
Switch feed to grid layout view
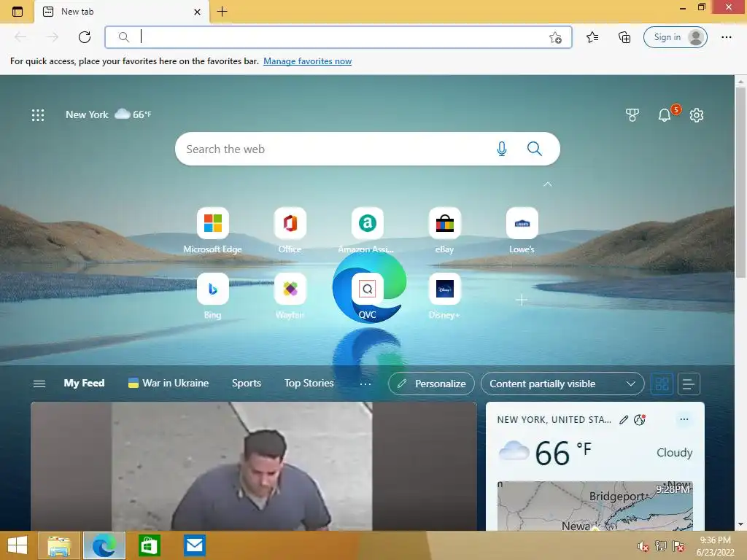pos(662,384)
